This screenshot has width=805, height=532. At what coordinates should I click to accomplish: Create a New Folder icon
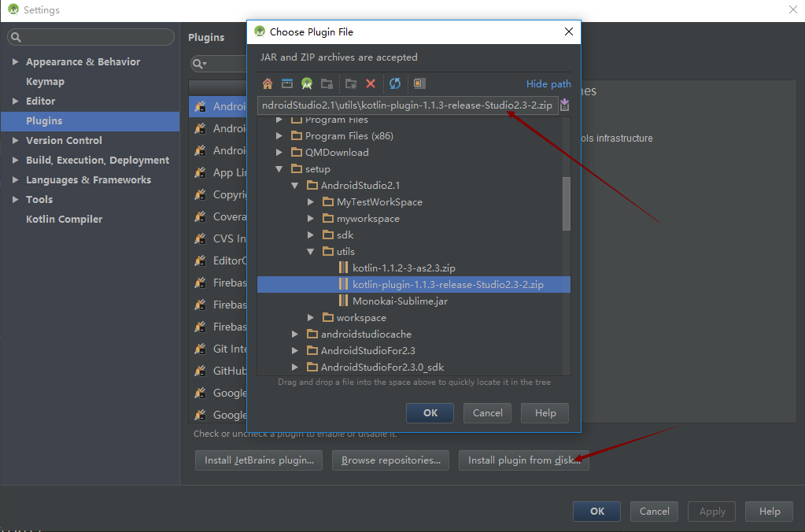coord(351,83)
